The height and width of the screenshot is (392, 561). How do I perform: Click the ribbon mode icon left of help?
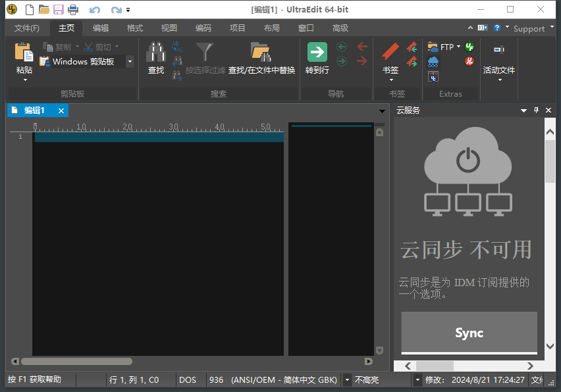click(483, 28)
